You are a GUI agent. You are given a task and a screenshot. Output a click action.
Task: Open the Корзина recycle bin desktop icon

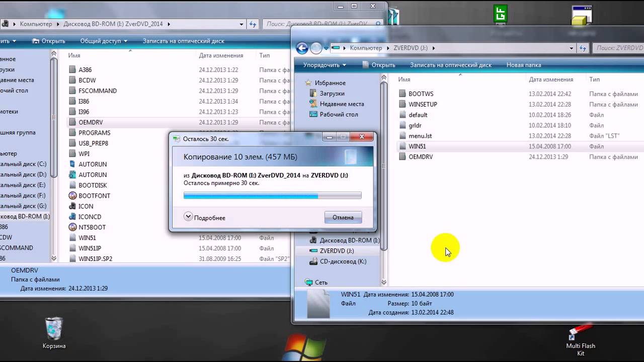click(54, 333)
